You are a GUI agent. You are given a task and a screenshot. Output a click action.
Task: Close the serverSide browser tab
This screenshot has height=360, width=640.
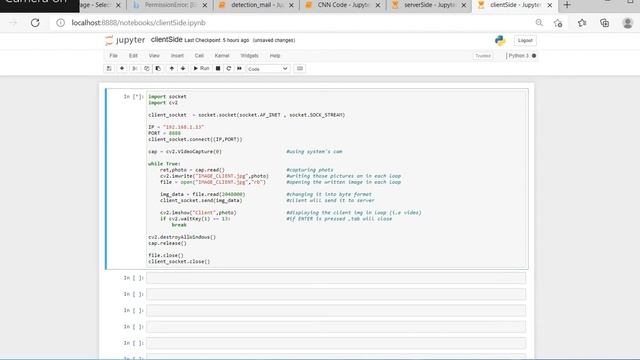click(463, 5)
